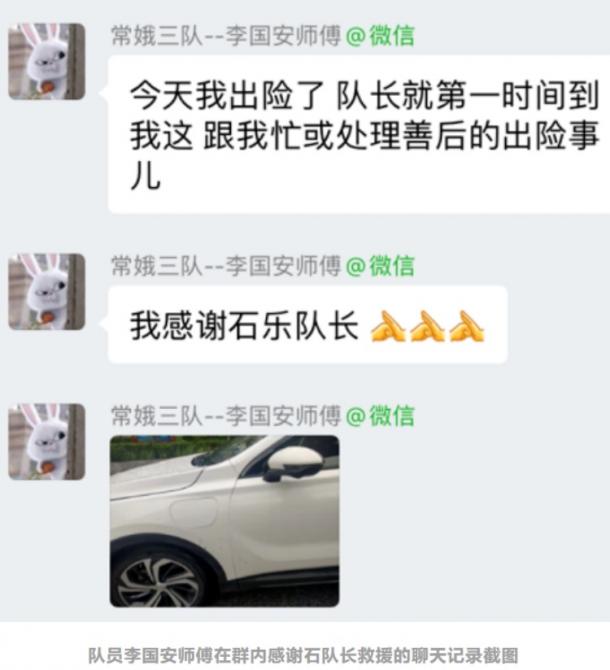
Task: Click sender name above the first message
Action: coord(226,35)
